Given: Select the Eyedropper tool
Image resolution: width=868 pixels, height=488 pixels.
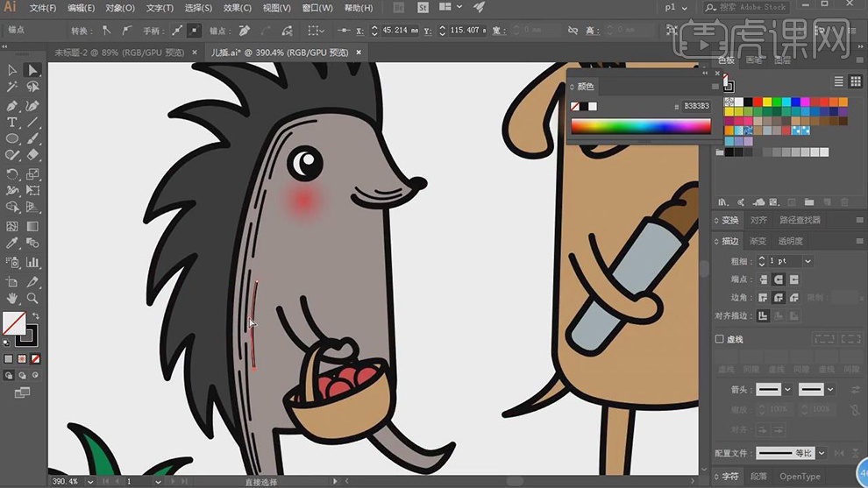Looking at the screenshot, I should (x=12, y=244).
